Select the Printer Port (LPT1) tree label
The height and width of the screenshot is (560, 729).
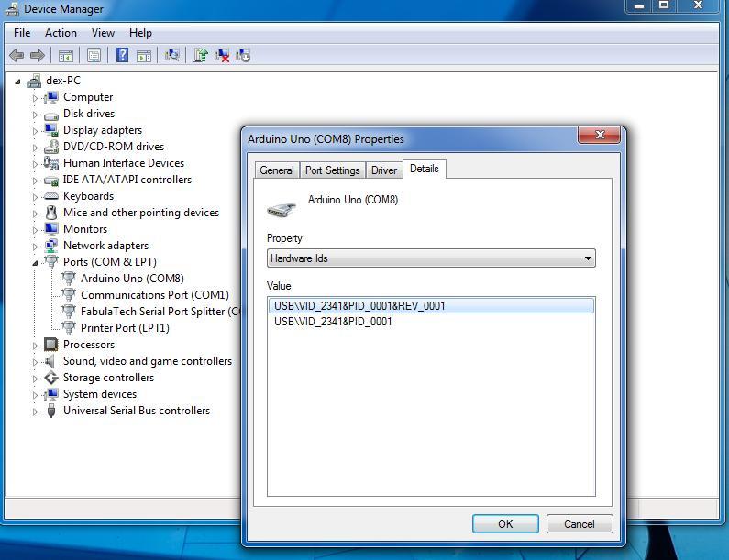click(125, 328)
